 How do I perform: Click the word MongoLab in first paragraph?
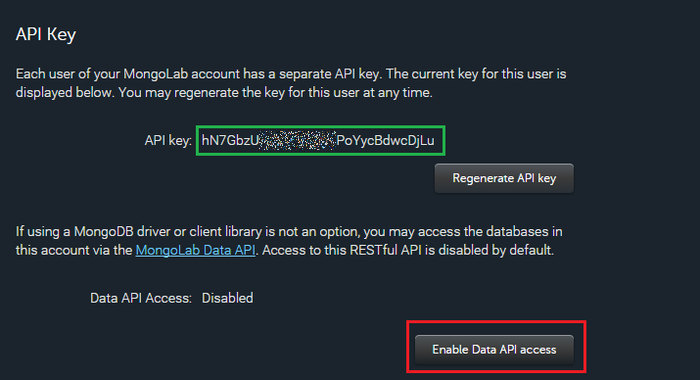click(156, 74)
